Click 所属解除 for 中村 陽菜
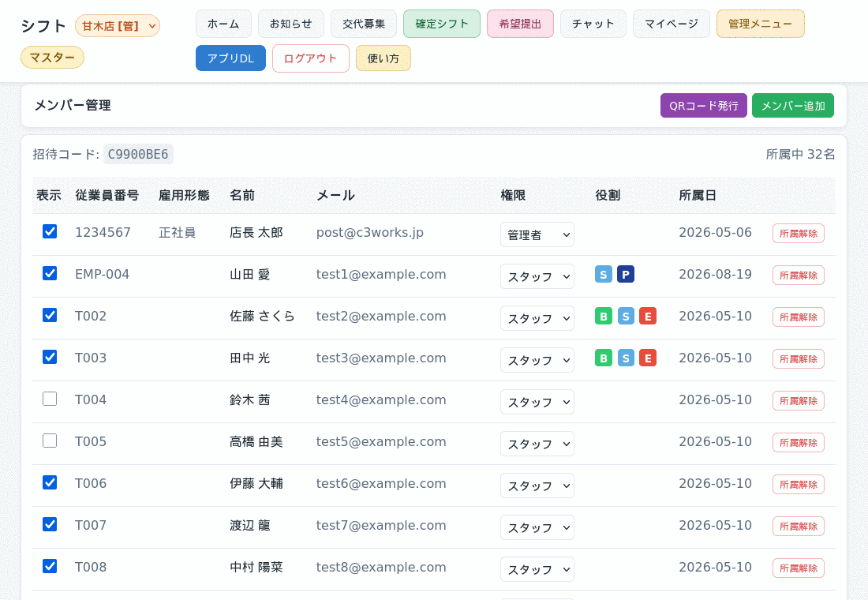This screenshot has height=600, width=868. click(799, 568)
